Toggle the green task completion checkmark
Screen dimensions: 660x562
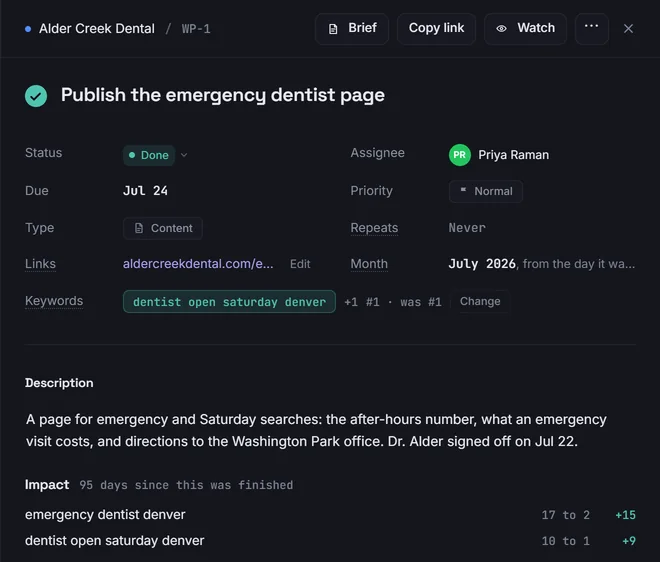pyautogui.click(x=36, y=96)
